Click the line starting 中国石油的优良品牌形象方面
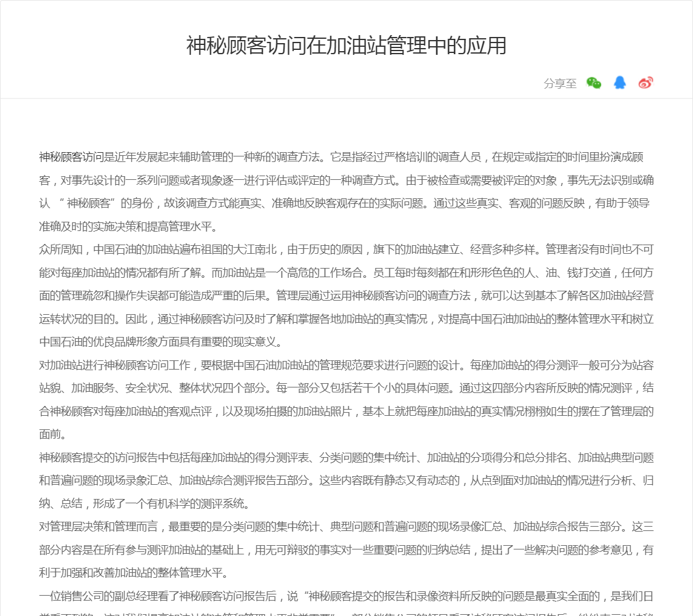Screen dimensions: 693x616 (160, 342)
